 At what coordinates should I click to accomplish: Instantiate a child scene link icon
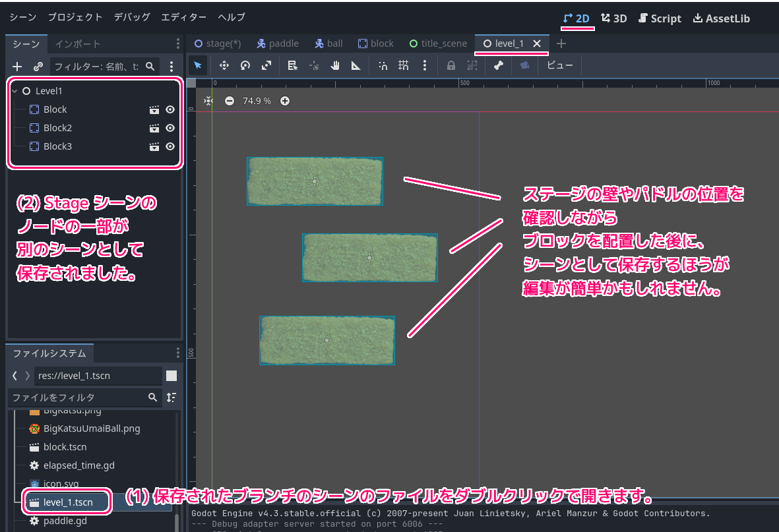tap(38, 67)
